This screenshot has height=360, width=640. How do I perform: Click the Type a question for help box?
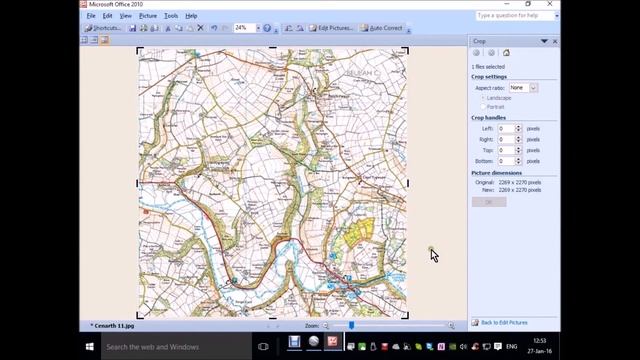515,16
